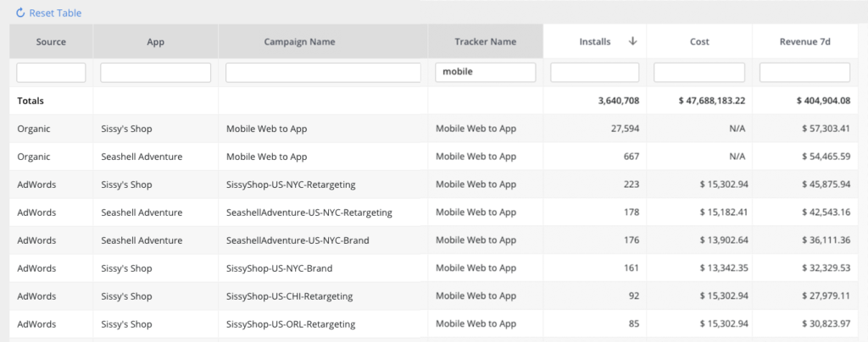Screen dimensions: 868x342
Task: Click installs value 176
Action: (632, 240)
